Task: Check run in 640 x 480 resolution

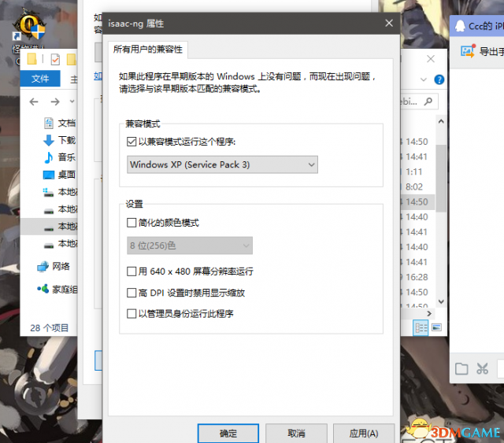Action: tap(132, 271)
